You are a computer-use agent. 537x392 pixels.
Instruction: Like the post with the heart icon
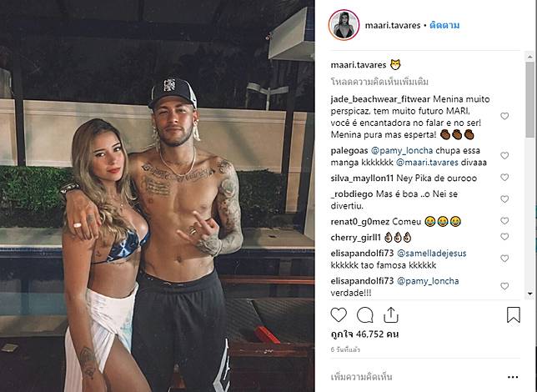(339, 315)
